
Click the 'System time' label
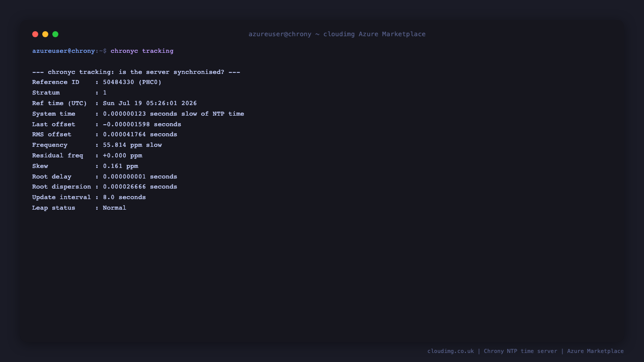coord(54,114)
